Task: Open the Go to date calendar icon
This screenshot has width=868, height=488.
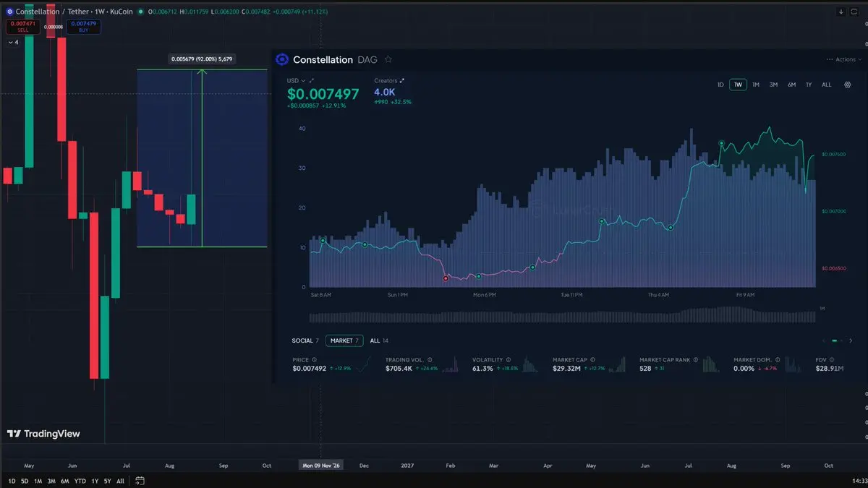Action: click(140, 481)
